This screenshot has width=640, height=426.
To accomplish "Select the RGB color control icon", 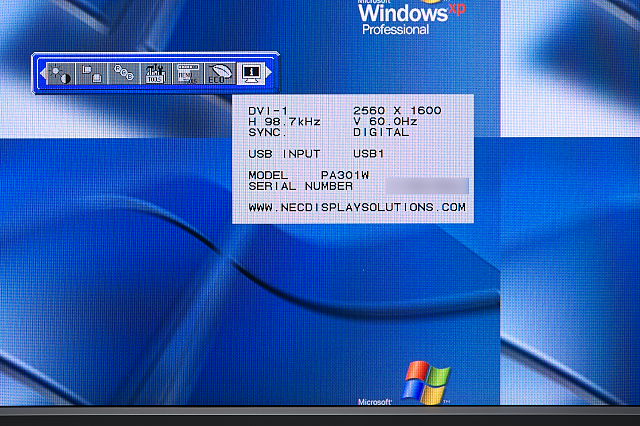I will tap(123, 74).
